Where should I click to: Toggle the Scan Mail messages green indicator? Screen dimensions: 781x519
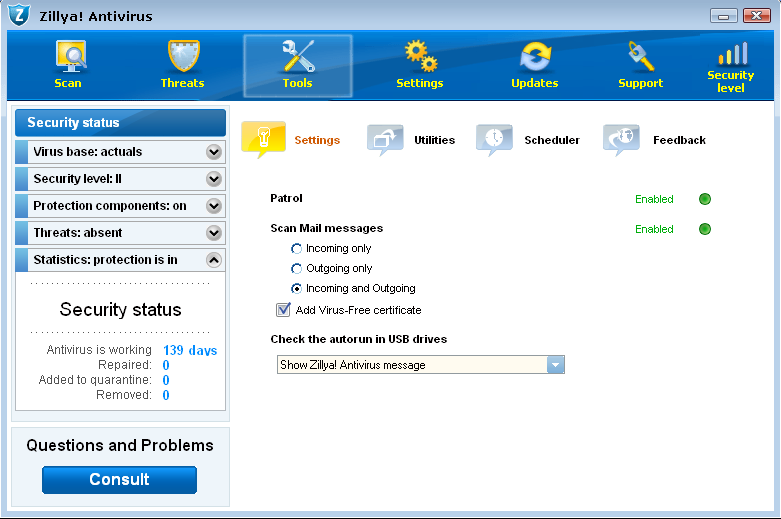705,229
